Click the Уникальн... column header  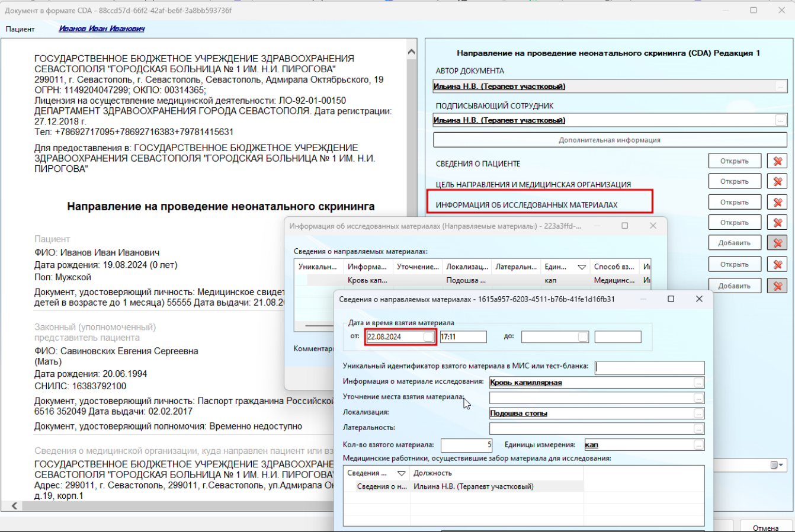coord(319,267)
